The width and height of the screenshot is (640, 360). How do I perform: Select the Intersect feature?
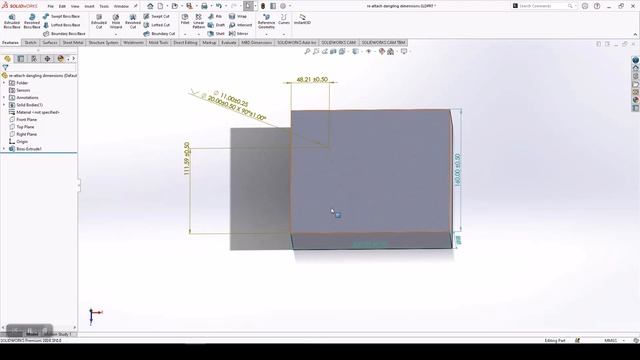(x=240, y=25)
